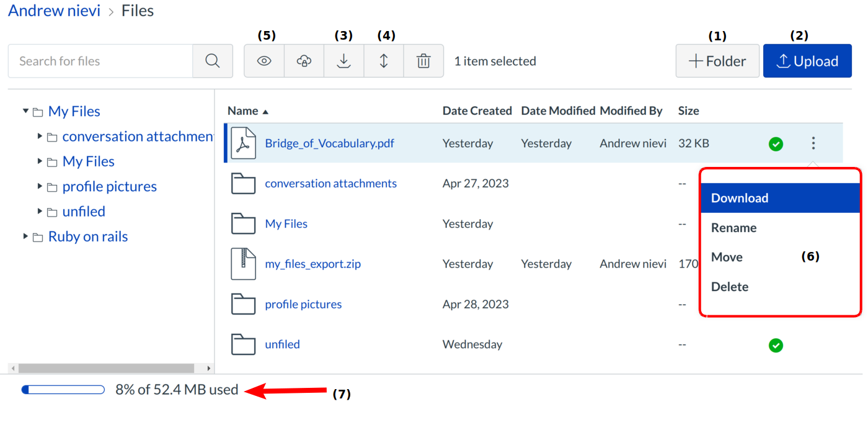The image size is (868, 422).
Task: Click the Move up-down arrows icon
Action: click(384, 61)
